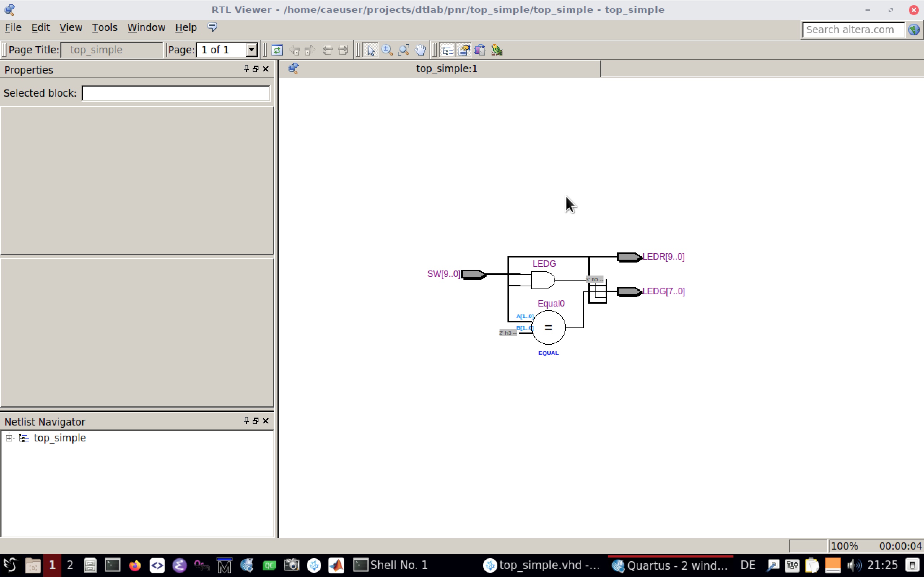Switch to the top_simple:1 tab

tap(446, 69)
